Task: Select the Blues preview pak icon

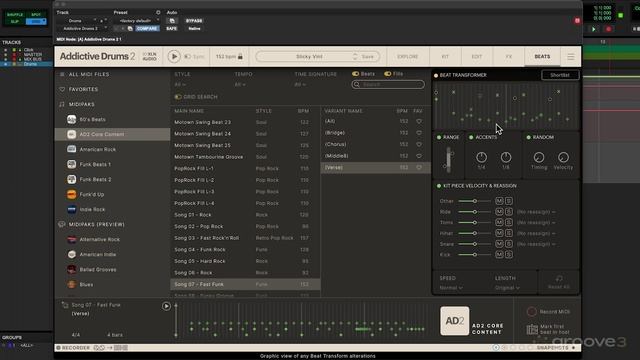Action: click(x=71, y=284)
